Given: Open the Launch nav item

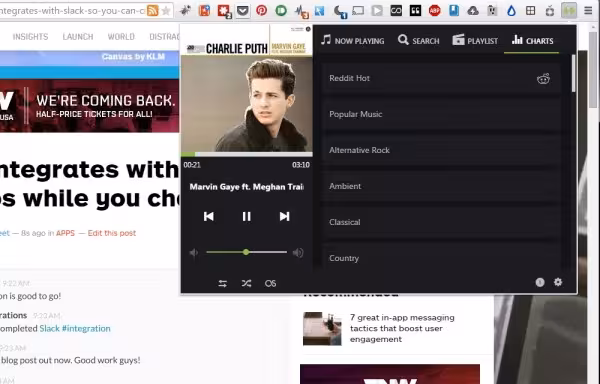Looking at the screenshot, I should (x=78, y=37).
